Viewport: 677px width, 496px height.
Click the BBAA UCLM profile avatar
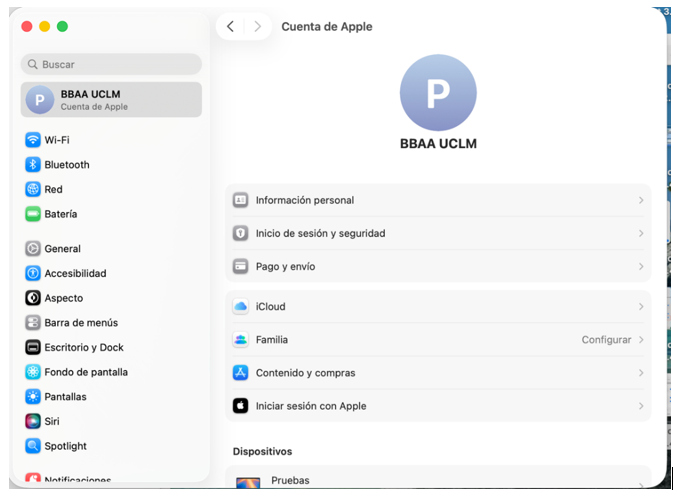(x=438, y=92)
